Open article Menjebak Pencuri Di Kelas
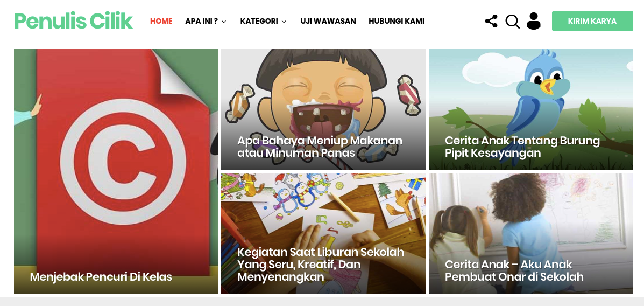The image size is (644, 306). point(101,277)
